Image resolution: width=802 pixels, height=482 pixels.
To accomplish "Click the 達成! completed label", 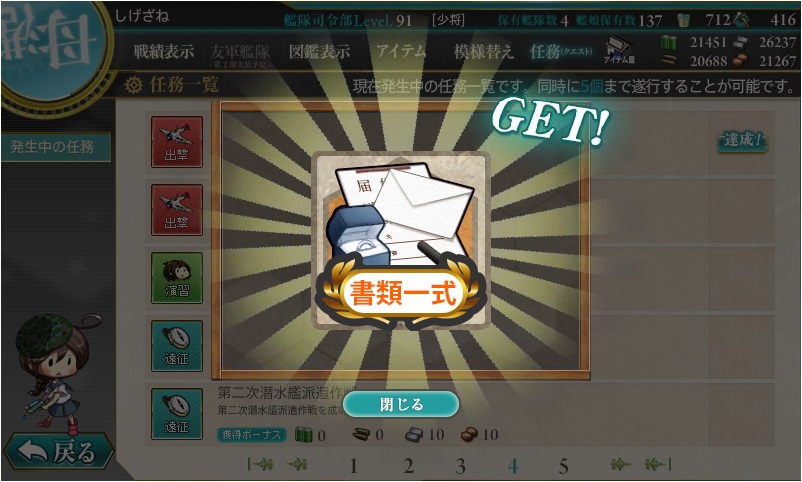I will pyautogui.click(x=742, y=140).
